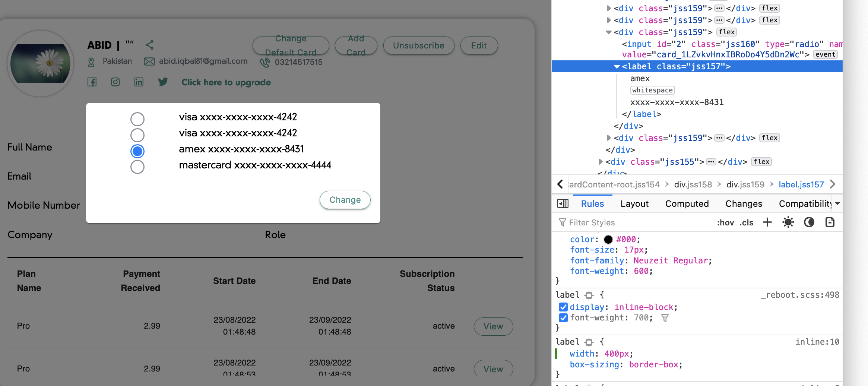Uncheck the display inline-block declaration
The height and width of the screenshot is (386, 868).
[563, 307]
